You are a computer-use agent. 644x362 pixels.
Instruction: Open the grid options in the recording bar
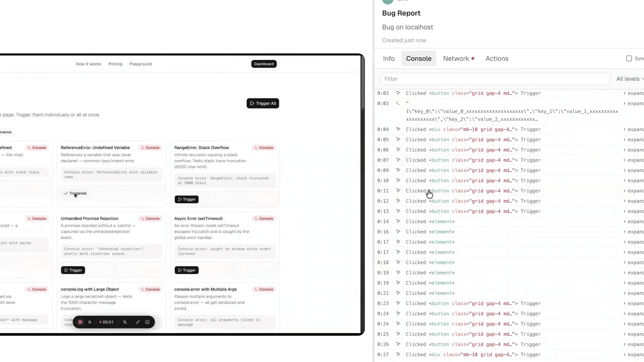point(148,322)
